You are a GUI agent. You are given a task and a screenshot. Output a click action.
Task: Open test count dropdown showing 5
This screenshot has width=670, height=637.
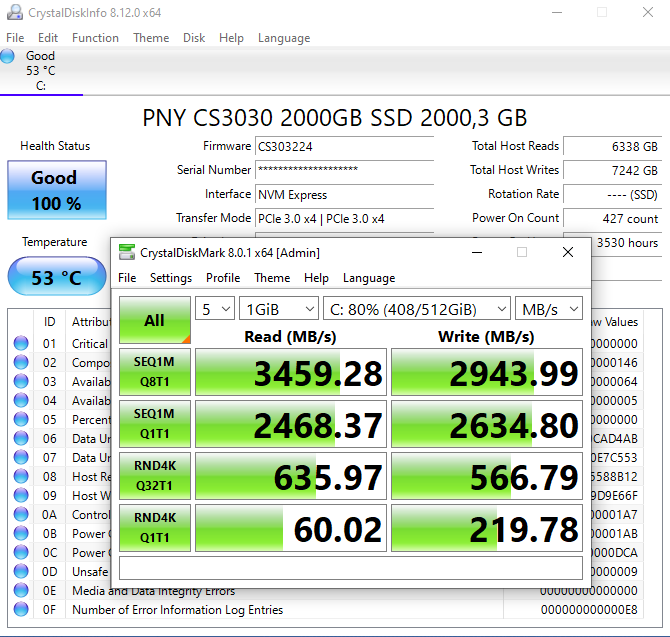click(x=215, y=308)
